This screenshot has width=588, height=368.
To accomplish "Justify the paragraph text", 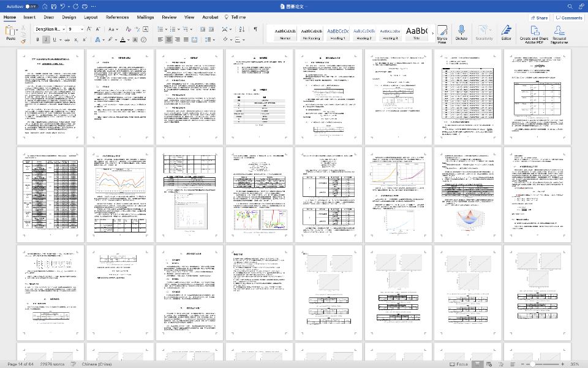I will click(186, 39).
